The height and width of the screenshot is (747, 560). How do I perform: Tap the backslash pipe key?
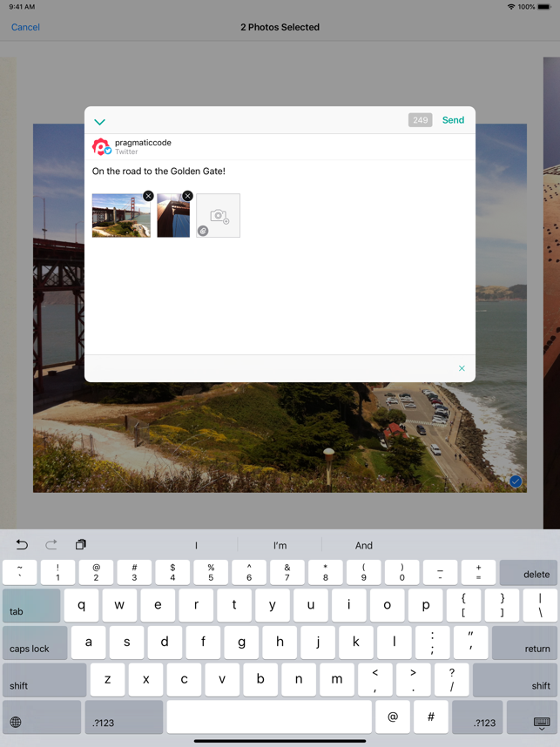click(x=540, y=605)
